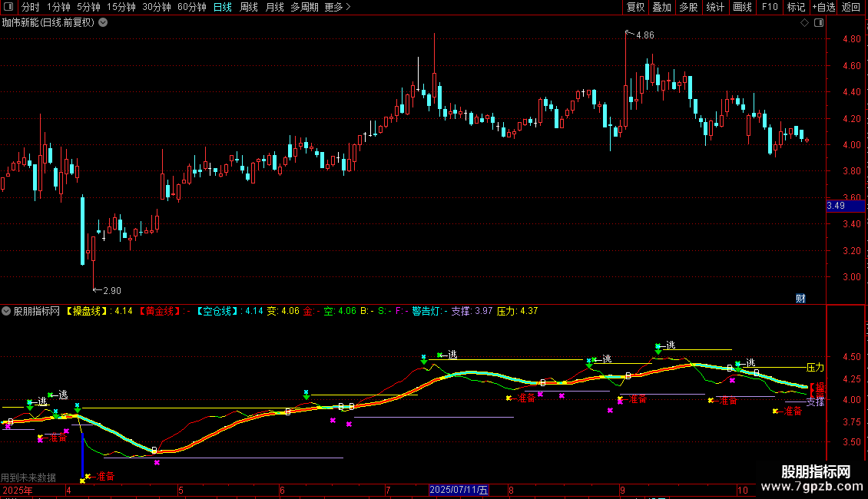Add stock with +自选 button
This screenshot has width=868, height=499.
tap(823, 7)
